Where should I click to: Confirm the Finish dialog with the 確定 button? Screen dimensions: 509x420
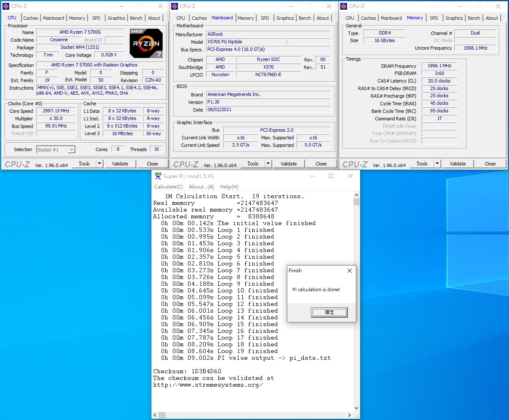[329, 312]
